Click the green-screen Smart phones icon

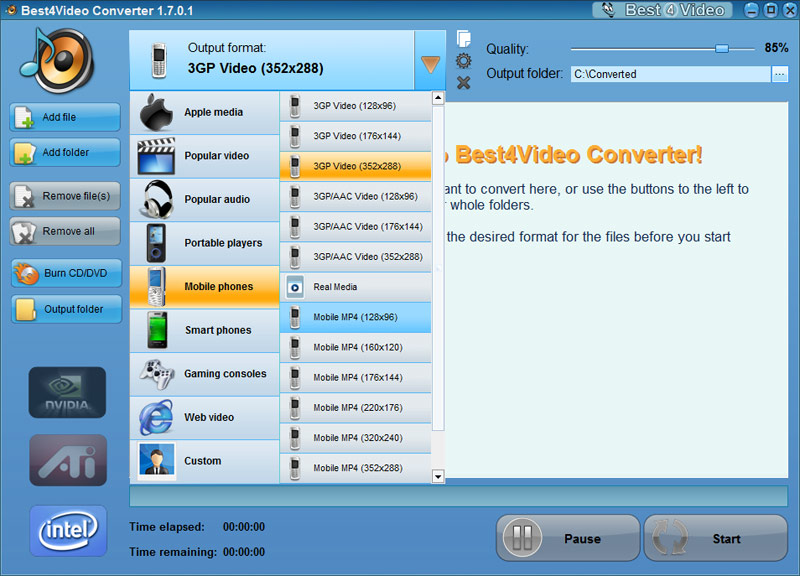coord(157,330)
